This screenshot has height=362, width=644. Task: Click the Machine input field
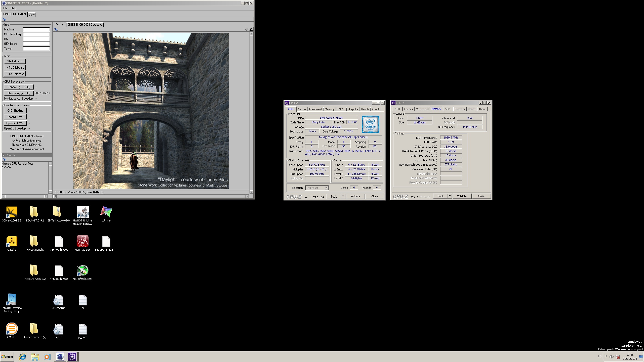[36, 29]
